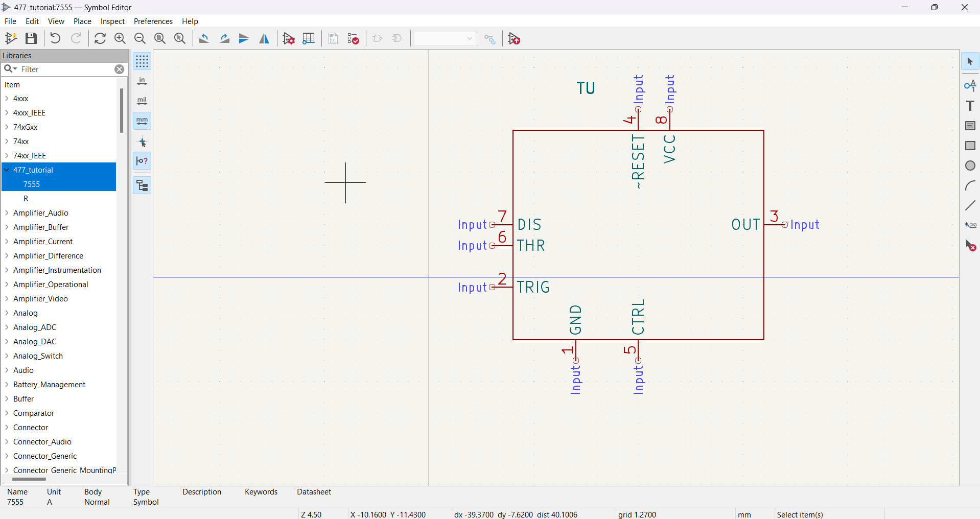Select the Add Text tool
The width and height of the screenshot is (980, 519).
point(970,106)
